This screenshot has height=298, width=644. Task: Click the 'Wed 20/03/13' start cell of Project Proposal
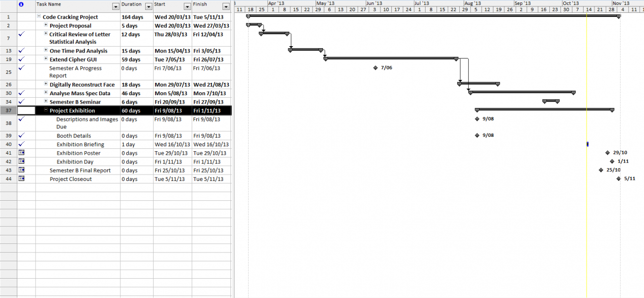coord(172,26)
